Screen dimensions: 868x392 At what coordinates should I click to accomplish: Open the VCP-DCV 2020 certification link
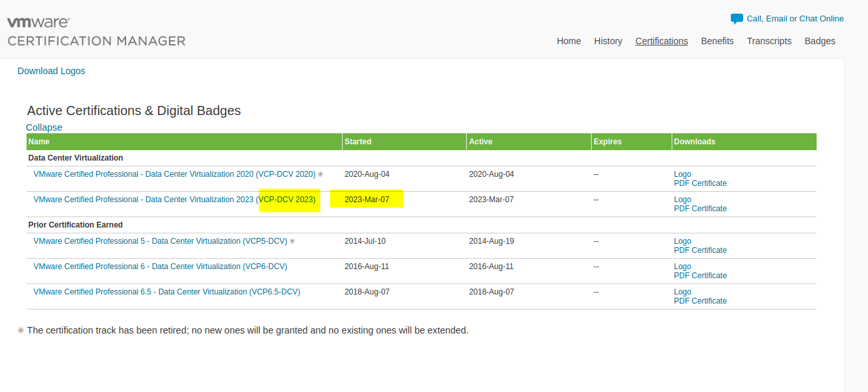[174, 174]
